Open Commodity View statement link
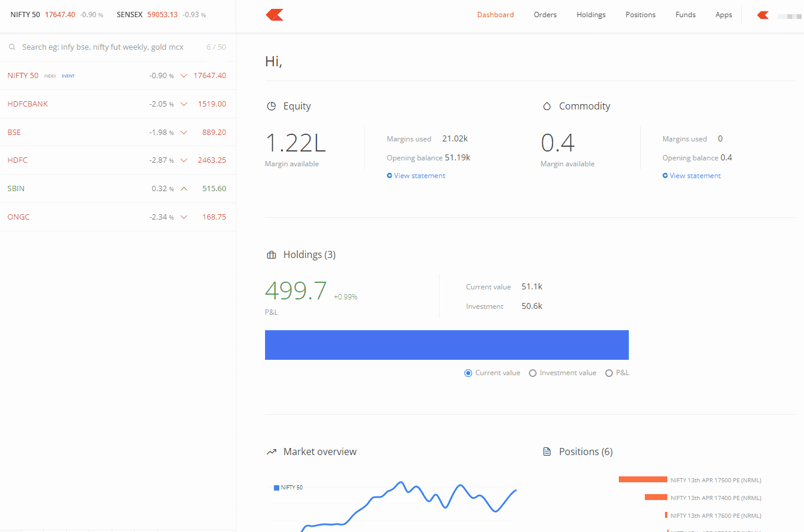The height and width of the screenshot is (532, 804). click(695, 176)
